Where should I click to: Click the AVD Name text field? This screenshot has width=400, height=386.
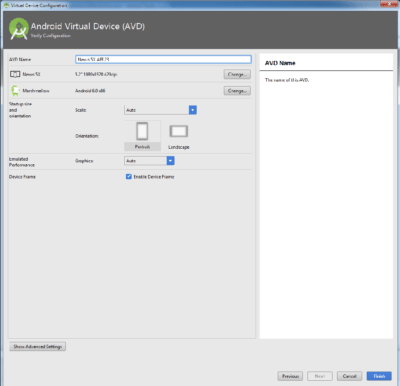[x=163, y=59]
